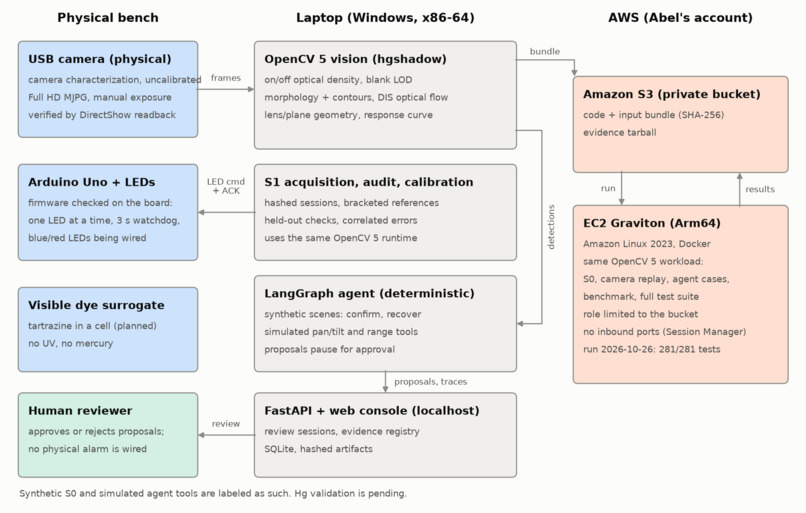This screenshot has width=806, height=513.
Task: Click 'code + input bundle (SHA-256)' line
Action: 653,115
